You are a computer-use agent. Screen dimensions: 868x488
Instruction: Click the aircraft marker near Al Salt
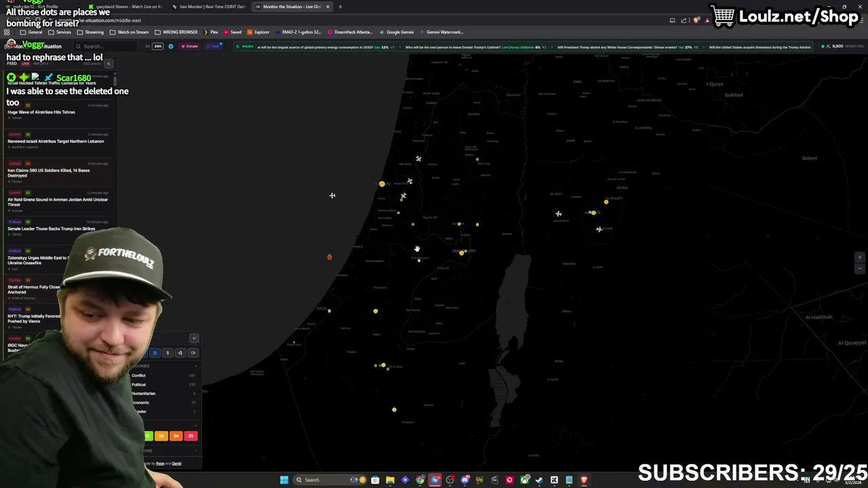(559, 213)
